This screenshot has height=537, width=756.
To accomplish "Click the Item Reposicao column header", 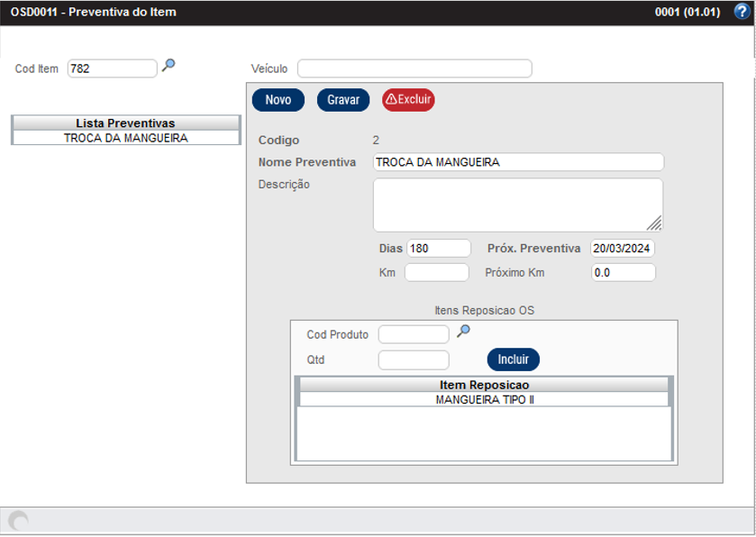I will click(x=484, y=385).
